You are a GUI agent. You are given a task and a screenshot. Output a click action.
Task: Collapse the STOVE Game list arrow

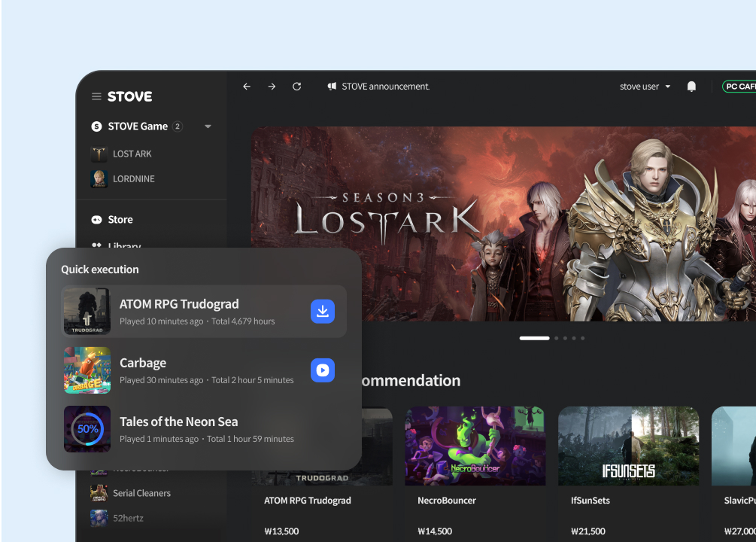point(208,126)
